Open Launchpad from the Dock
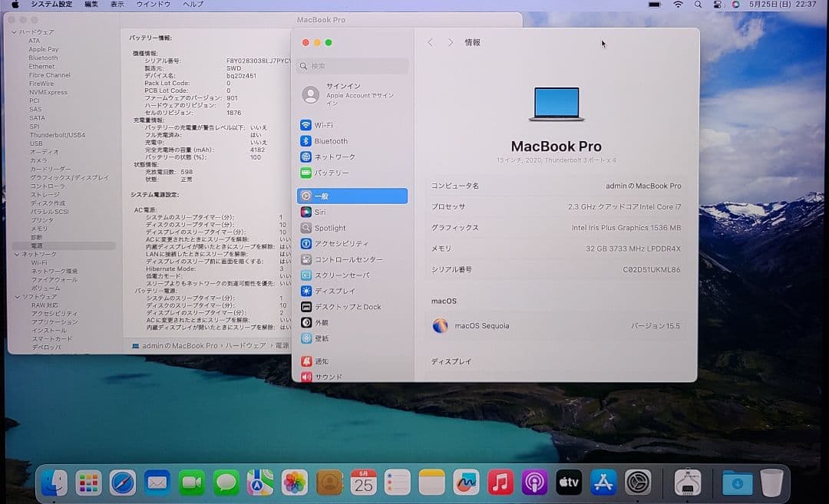 88,483
